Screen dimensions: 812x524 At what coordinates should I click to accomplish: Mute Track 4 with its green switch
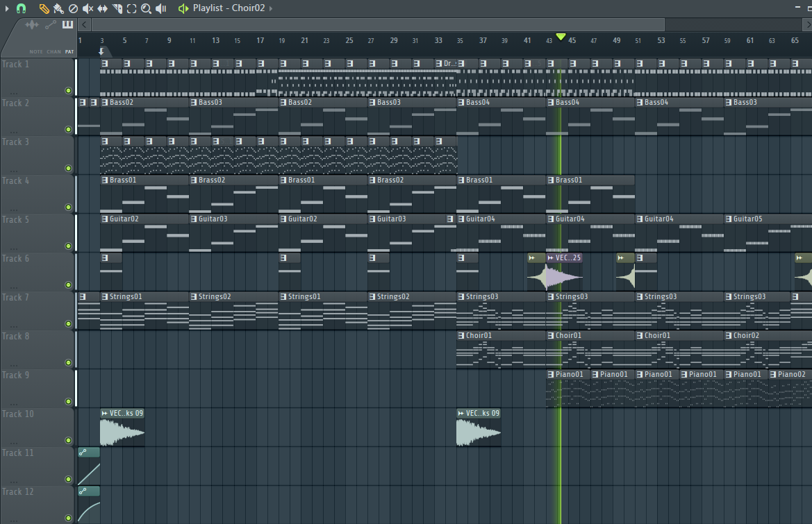[68, 207]
